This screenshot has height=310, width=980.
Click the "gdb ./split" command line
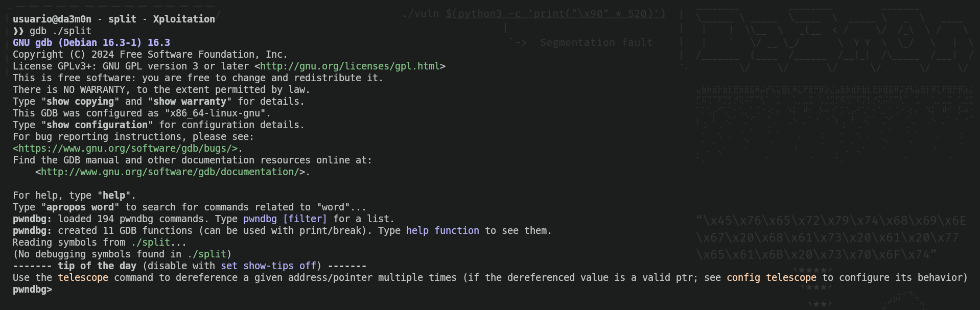click(x=60, y=31)
